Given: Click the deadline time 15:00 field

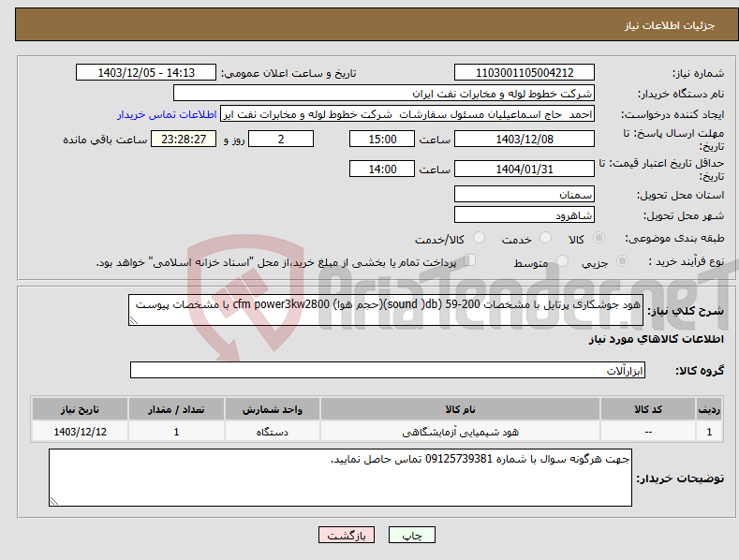Looking at the screenshot, I should 382,139.
